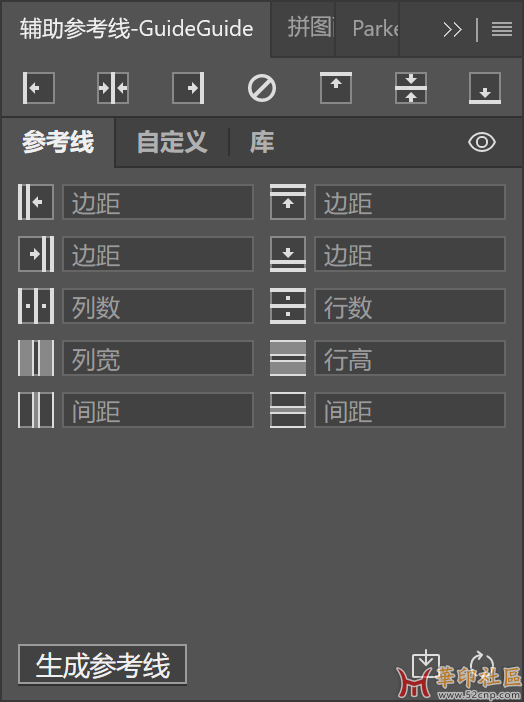The width and height of the screenshot is (524, 702).
Task: Switch to the 参考线 tab
Action: click(58, 142)
